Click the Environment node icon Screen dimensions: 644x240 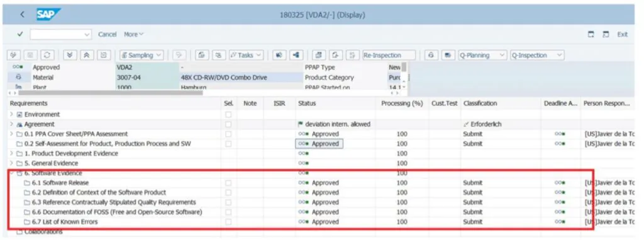click(19, 115)
